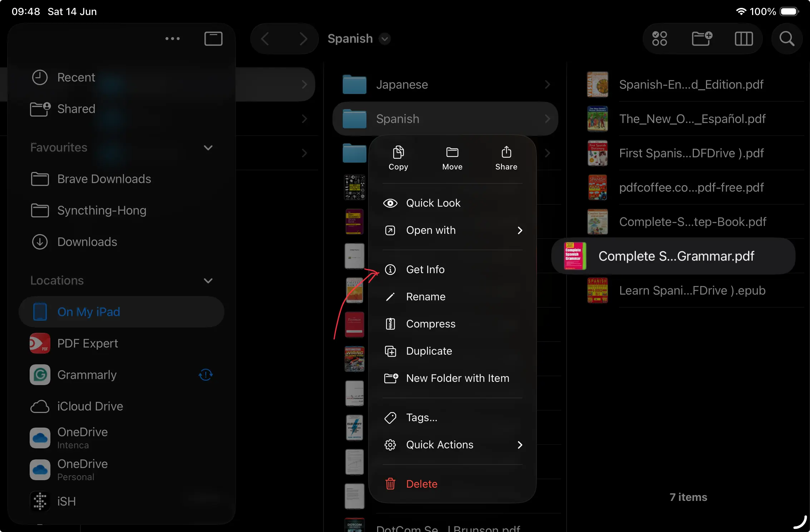Collapse the Locations section
Screen dimensions: 810x532
pyautogui.click(x=208, y=281)
